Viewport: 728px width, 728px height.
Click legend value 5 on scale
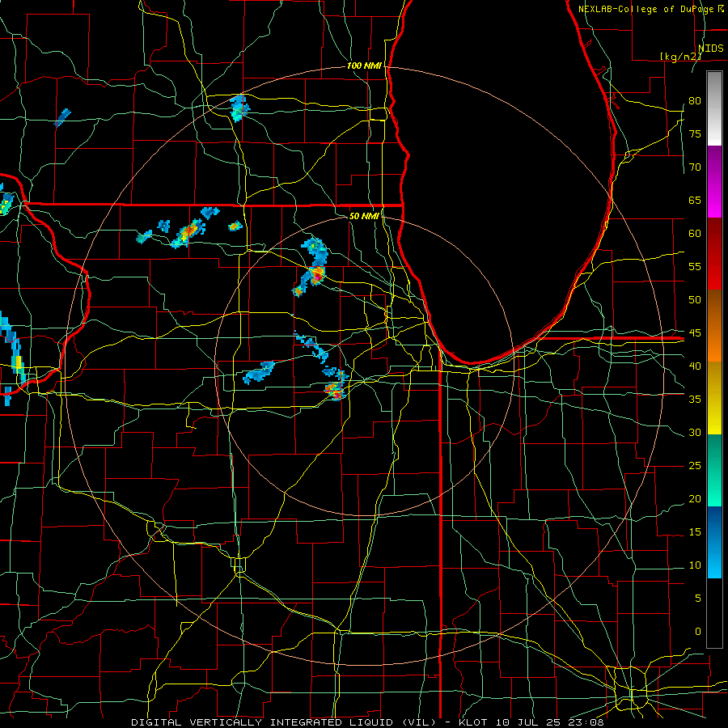(698, 599)
